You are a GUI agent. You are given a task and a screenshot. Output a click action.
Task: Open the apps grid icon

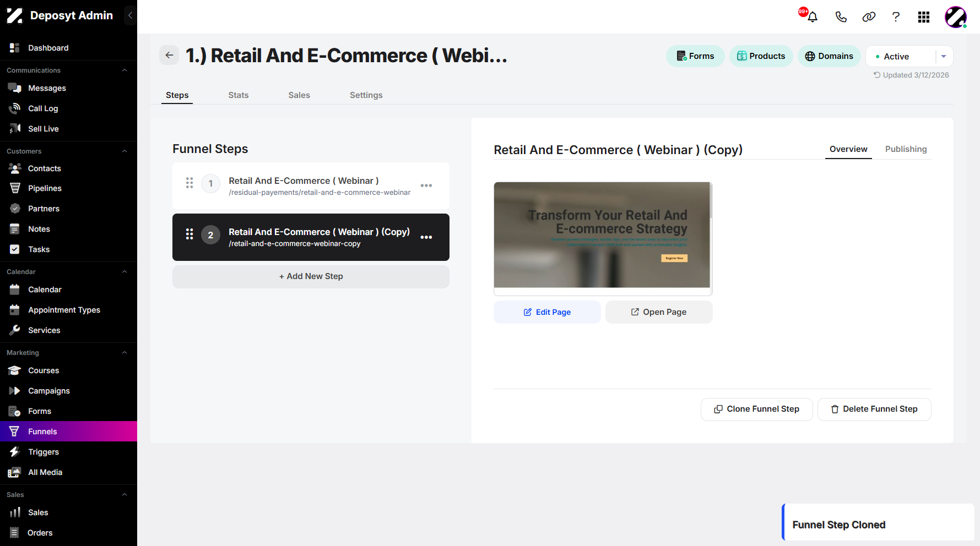tap(924, 17)
